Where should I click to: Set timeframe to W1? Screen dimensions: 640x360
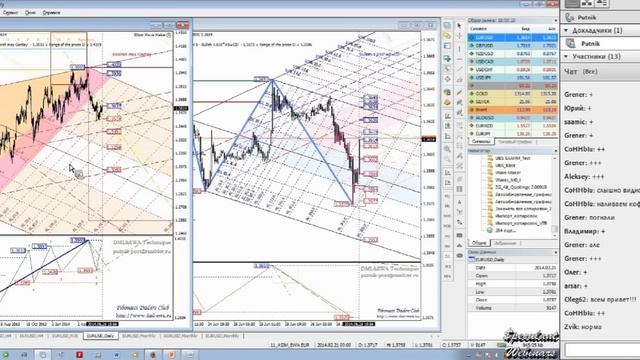447,266
